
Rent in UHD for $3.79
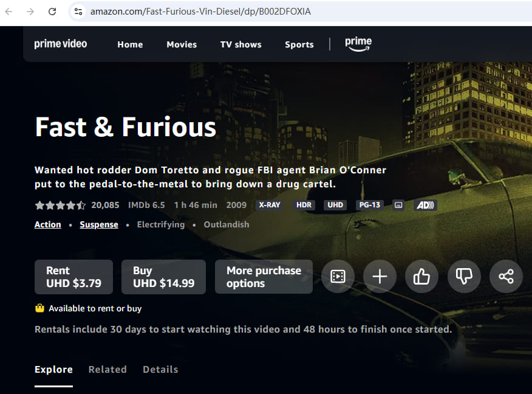73,277
